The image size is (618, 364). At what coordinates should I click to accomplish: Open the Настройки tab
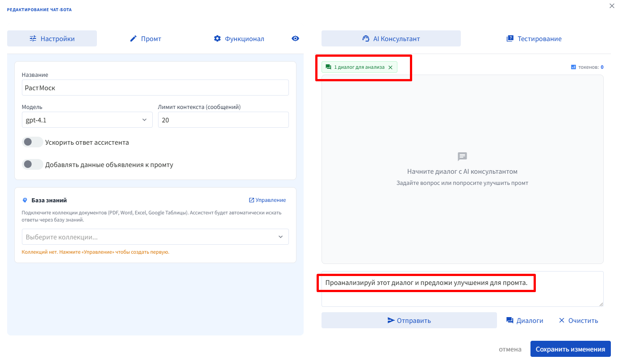coord(52,38)
